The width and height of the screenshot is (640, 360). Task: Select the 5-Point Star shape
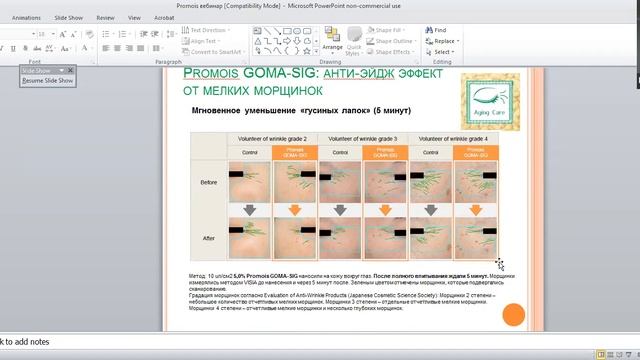click(x=307, y=51)
